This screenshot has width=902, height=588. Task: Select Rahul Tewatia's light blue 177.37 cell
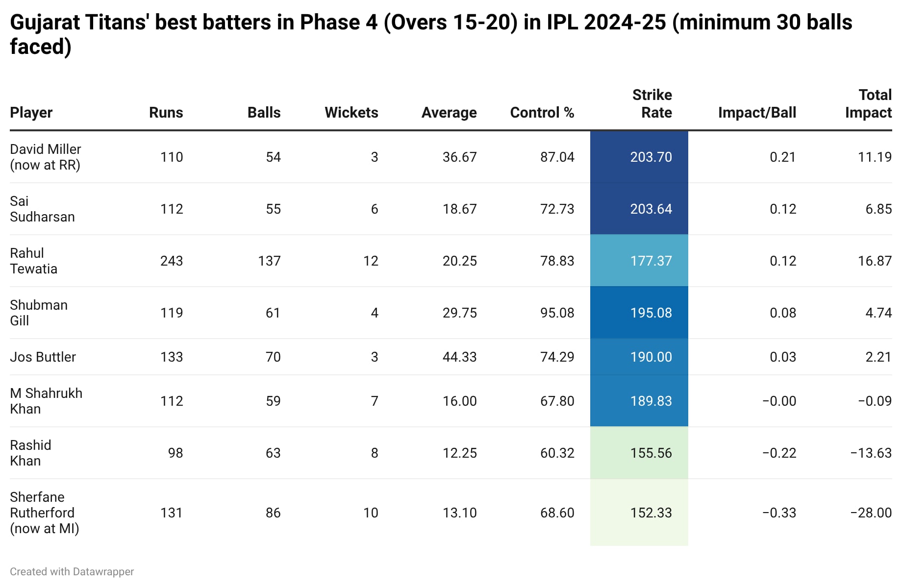(x=639, y=261)
